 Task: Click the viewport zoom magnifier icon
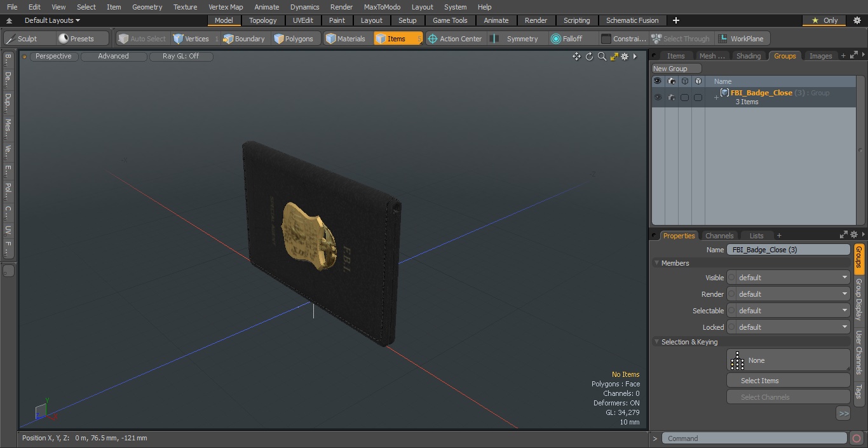coord(602,57)
